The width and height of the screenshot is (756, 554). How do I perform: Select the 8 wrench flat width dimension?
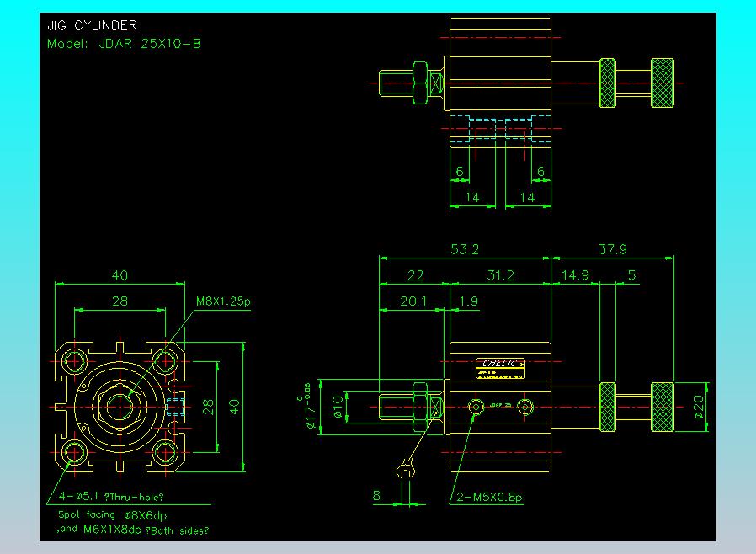[x=376, y=496]
